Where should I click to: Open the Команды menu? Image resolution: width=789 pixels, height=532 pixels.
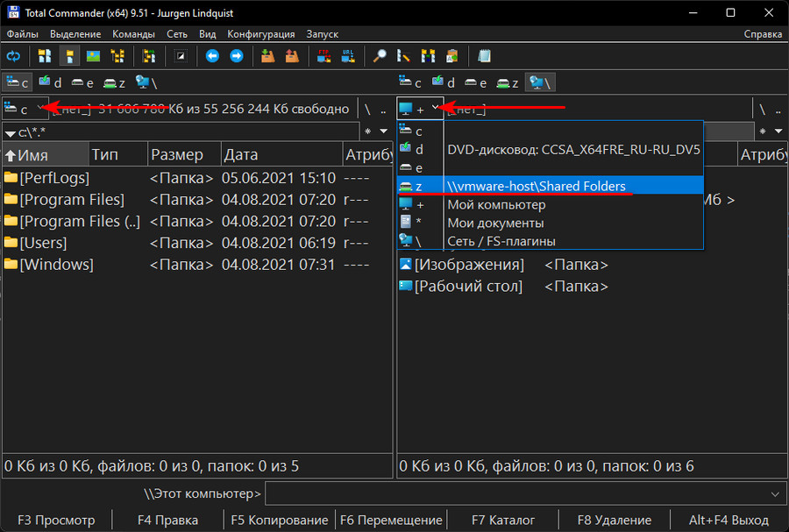[x=133, y=34]
